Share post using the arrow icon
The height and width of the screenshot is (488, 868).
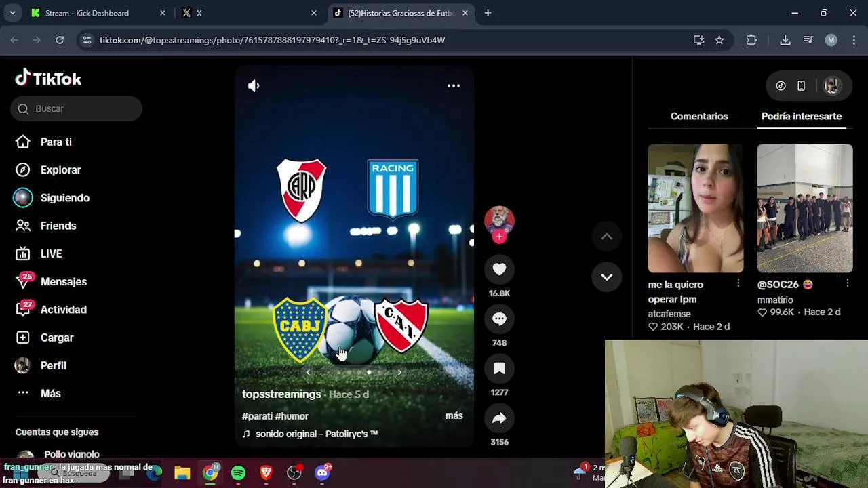499,418
